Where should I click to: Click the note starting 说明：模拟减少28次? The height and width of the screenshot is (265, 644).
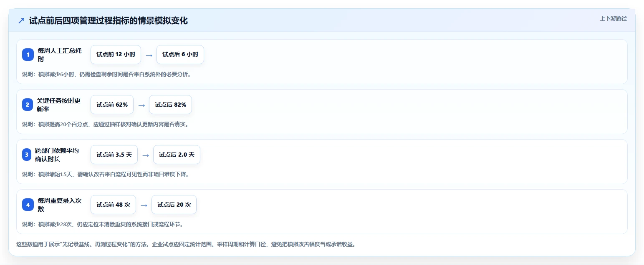point(103,224)
